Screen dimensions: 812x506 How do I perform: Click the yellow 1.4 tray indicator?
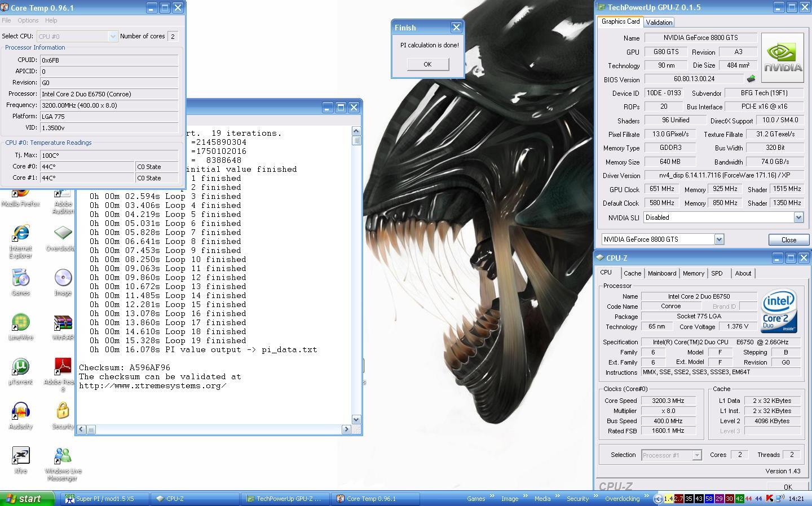click(x=668, y=499)
